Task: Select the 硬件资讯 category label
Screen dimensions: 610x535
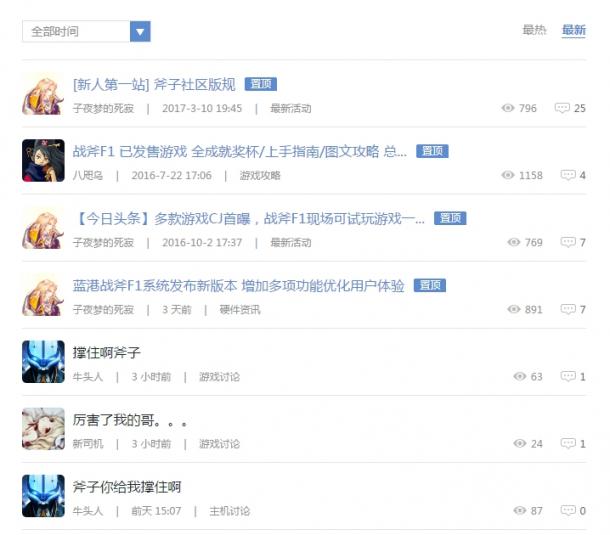Action: [240, 310]
